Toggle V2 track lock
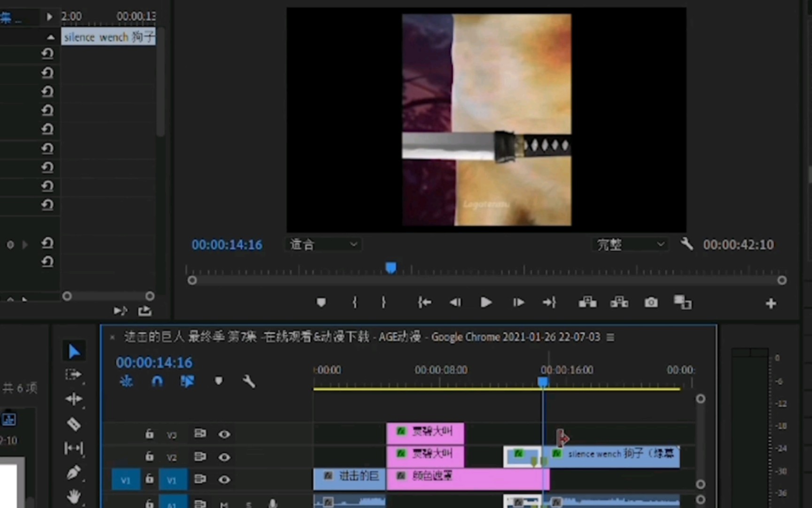Viewport: 812px width, 508px height. click(149, 456)
